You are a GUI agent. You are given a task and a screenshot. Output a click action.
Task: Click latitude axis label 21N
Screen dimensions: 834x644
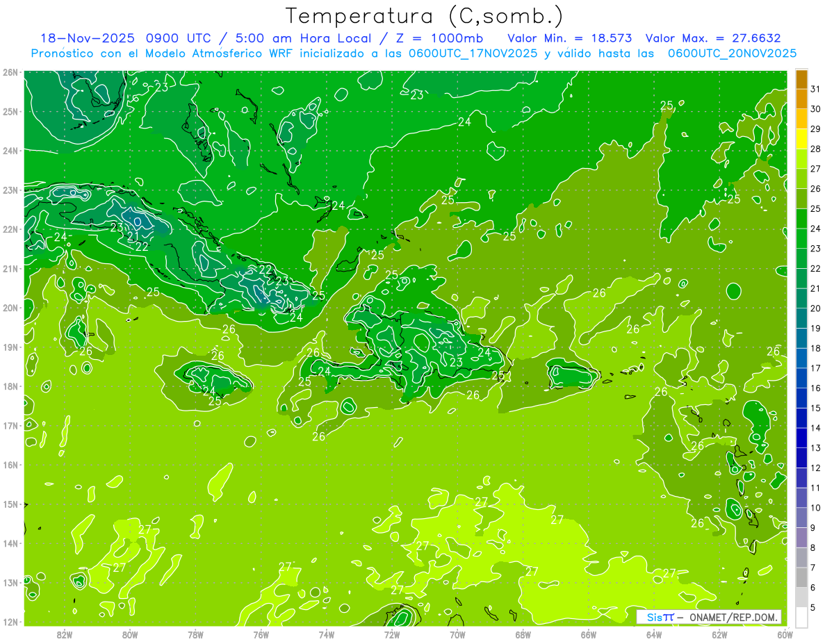point(10,269)
